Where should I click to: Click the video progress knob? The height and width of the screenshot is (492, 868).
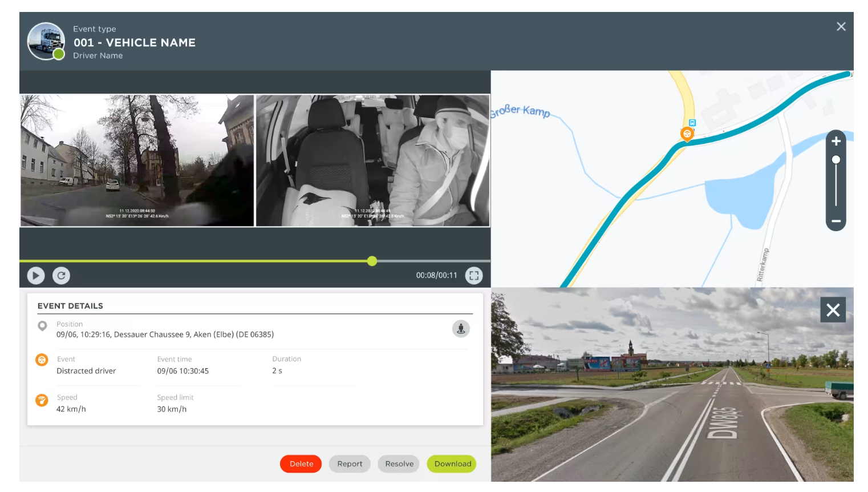372,261
